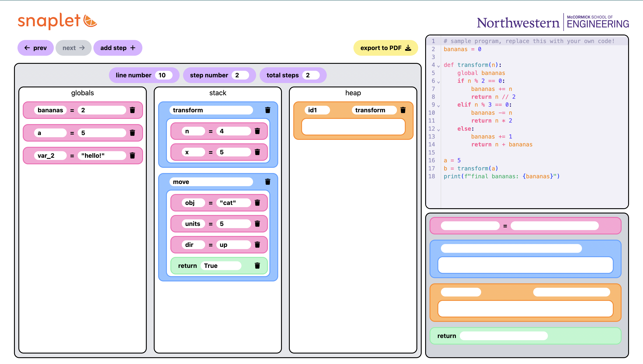This screenshot has height=364, width=643.
Task: Collapse the if block fold arrow, line 6
Action: [x=438, y=82]
